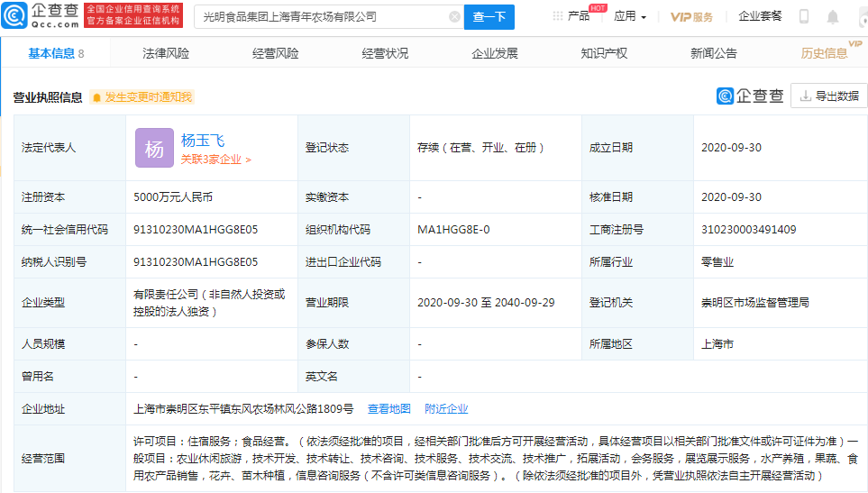Click the Qcc.com logo icon
Image resolution: width=868 pixels, height=493 pixels.
pyautogui.click(x=14, y=15)
